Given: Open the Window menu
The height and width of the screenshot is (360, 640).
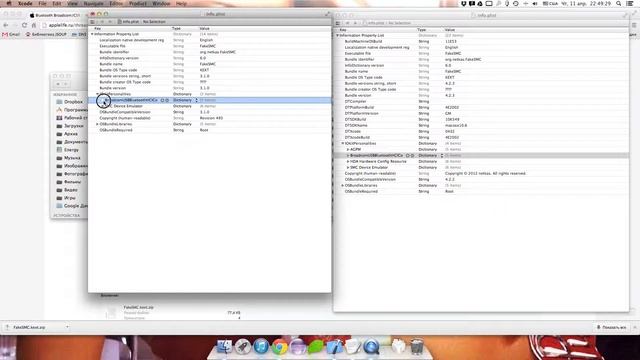Looking at the screenshot, I should tap(161, 3).
